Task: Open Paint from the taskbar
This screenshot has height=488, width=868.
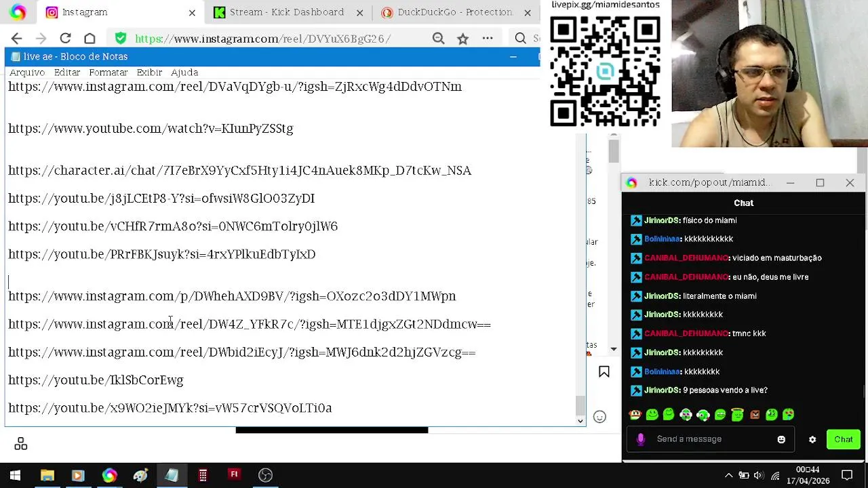Action: pyautogui.click(x=140, y=475)
